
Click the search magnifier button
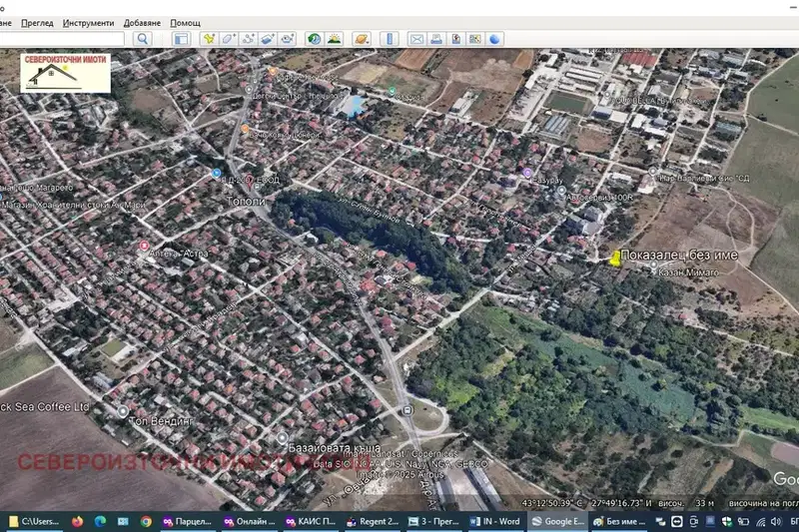pos(143,39)
